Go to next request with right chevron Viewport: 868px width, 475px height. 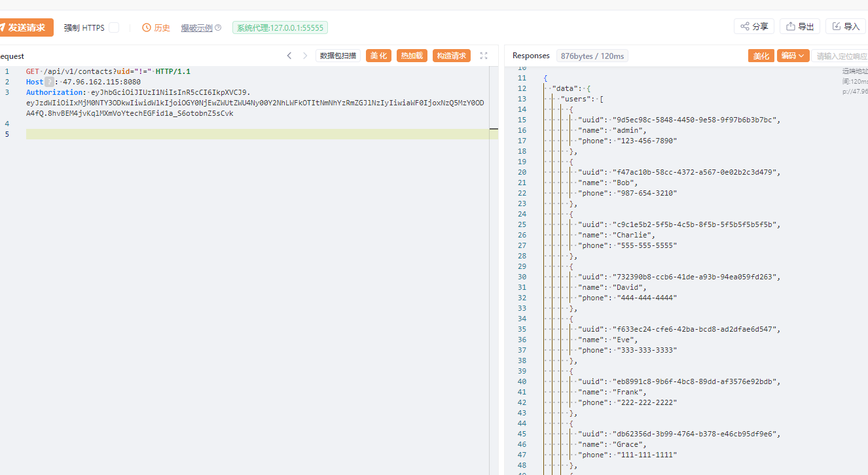[305, 56]
